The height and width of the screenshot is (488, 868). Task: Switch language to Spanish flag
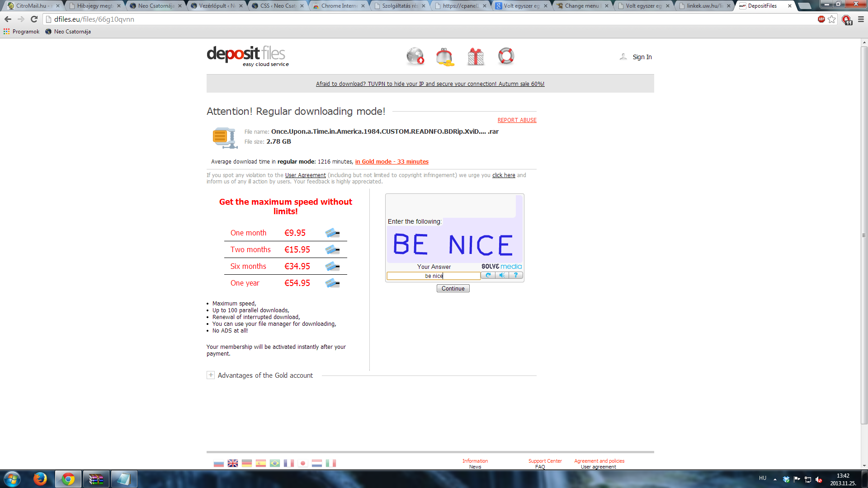(x=261, y=463)
